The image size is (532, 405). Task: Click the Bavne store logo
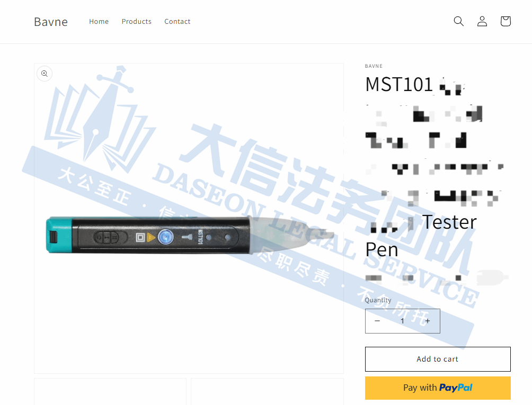pyautogui.click(x=51, y=22)
